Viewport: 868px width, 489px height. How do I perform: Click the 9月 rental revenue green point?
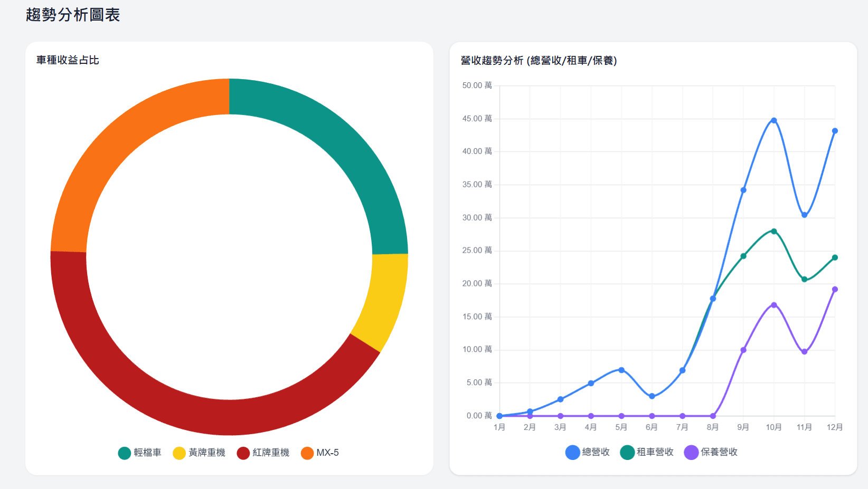click(x=743, y=256)
